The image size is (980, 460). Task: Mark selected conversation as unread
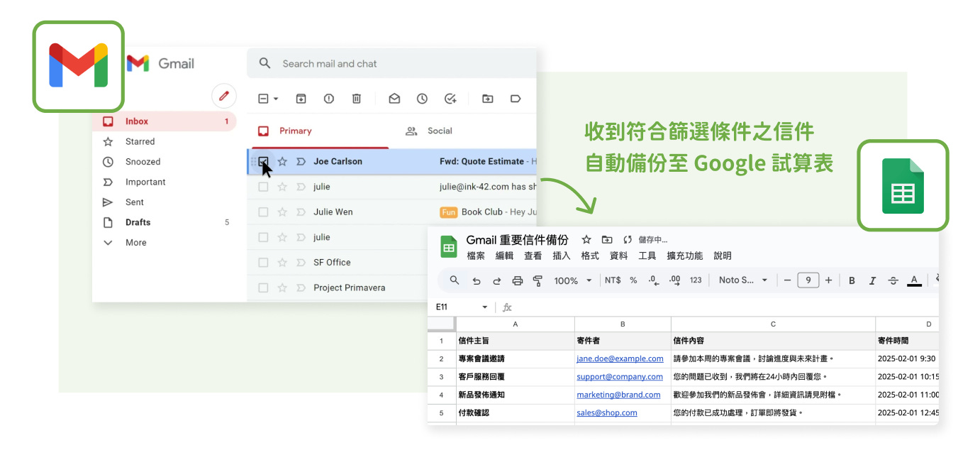coord(394,98)
